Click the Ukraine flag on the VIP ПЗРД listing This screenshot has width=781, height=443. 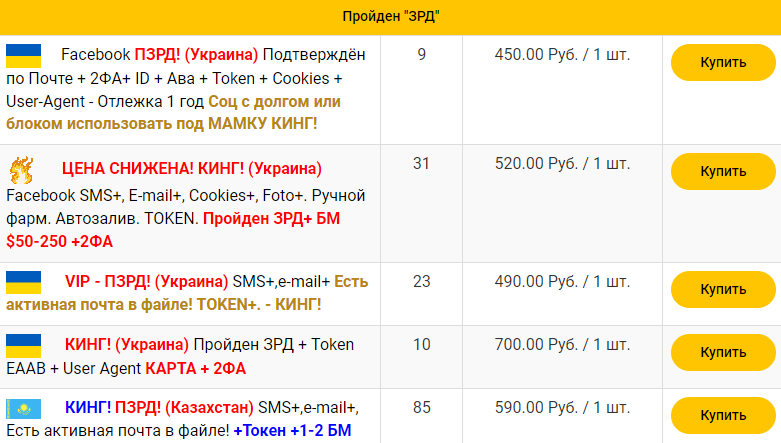23,283
